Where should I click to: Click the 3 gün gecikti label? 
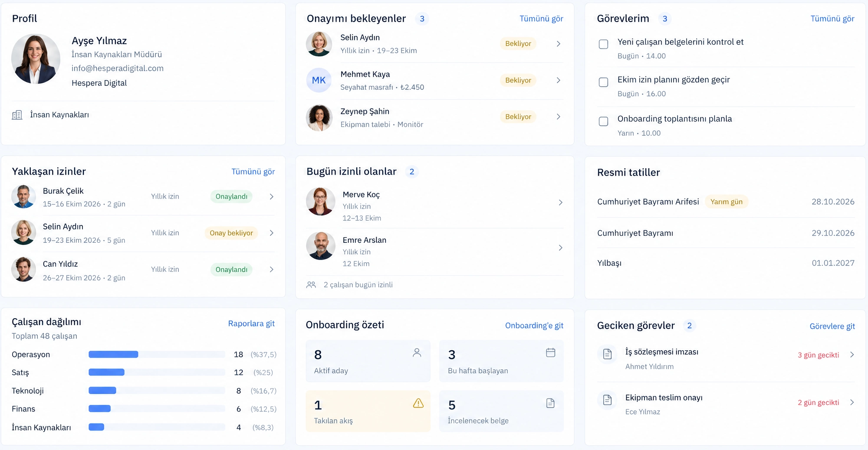818,355
